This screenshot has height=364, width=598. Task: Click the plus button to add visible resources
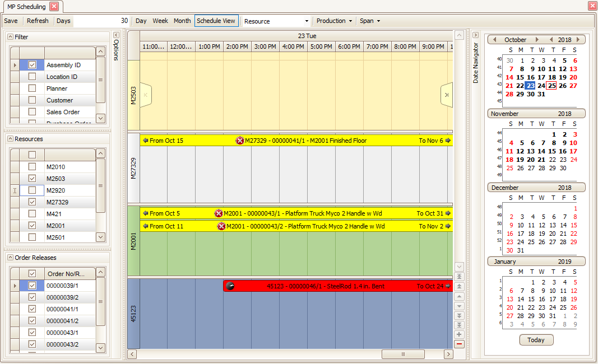tap(459, 335)
